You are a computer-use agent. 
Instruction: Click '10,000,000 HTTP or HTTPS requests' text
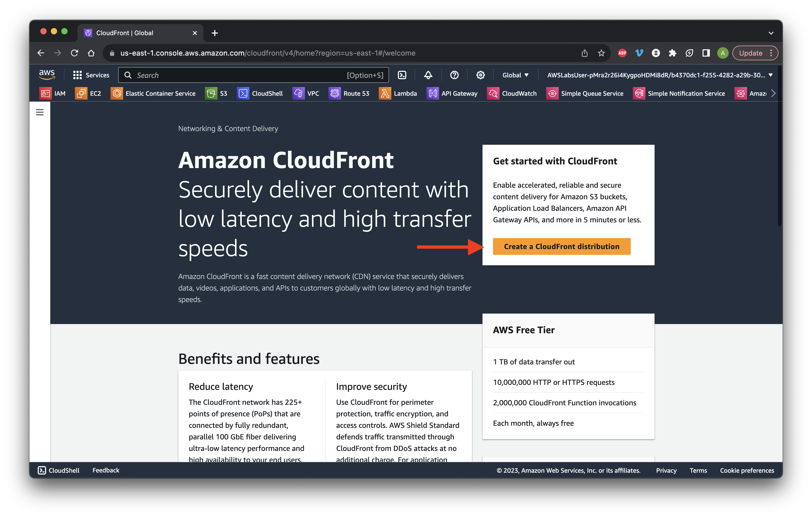click(554, 382)
